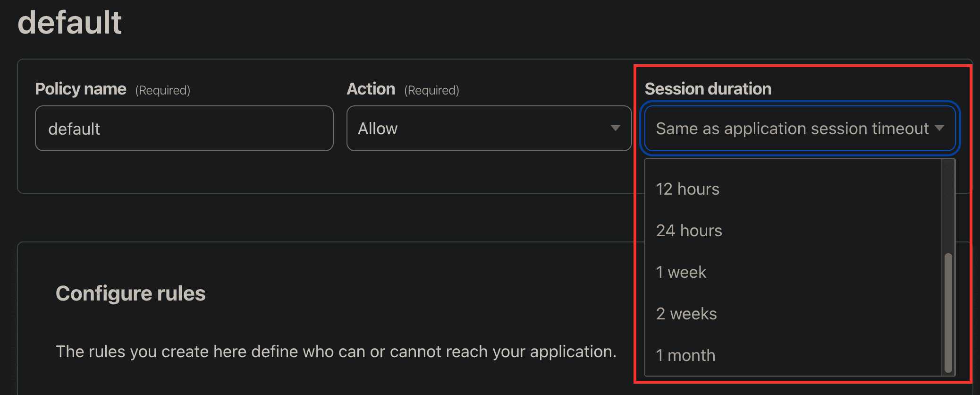Collapse Session duration list via its arrow
Viewport: 980px width, 395px height.
[x=939, y=128]
